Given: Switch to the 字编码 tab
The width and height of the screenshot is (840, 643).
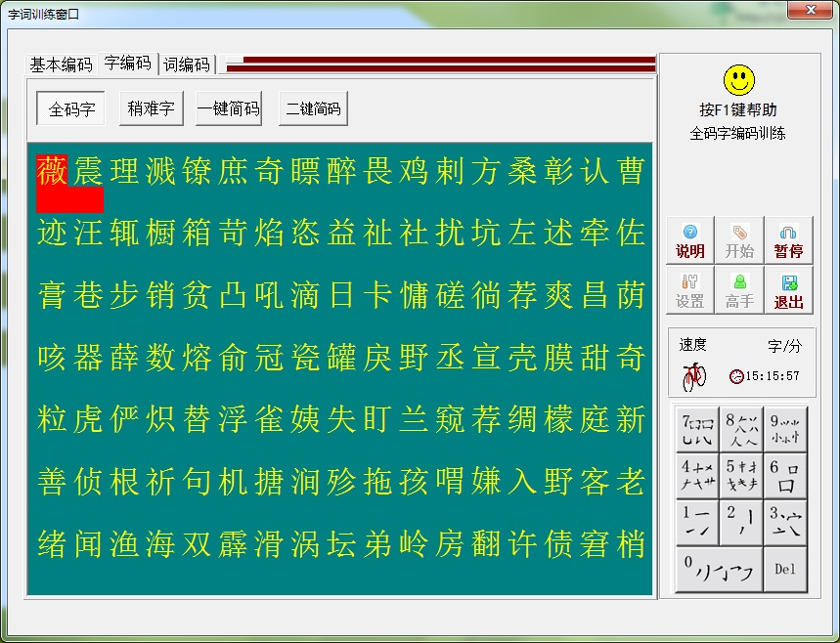Looking at the screenshot, I should coord(128,64).
